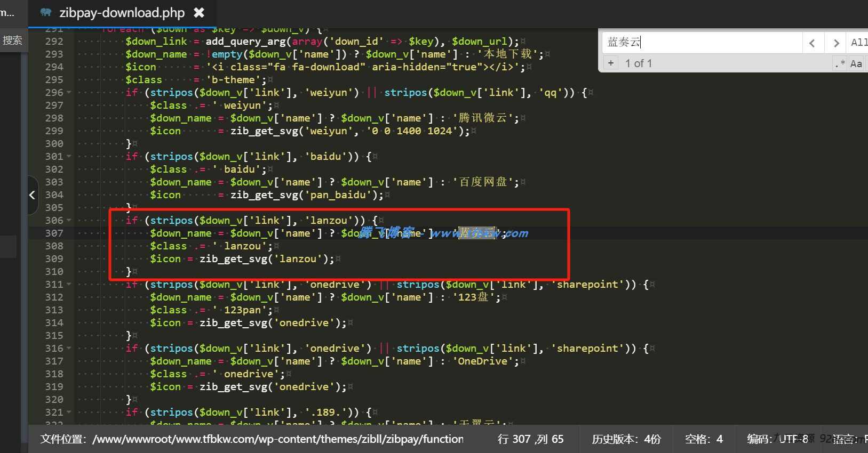Image resolution: width=868 pixels, height=453 pixels.
Task: Select the zibpay-download.php tab
Action: [x=122, y=12]
